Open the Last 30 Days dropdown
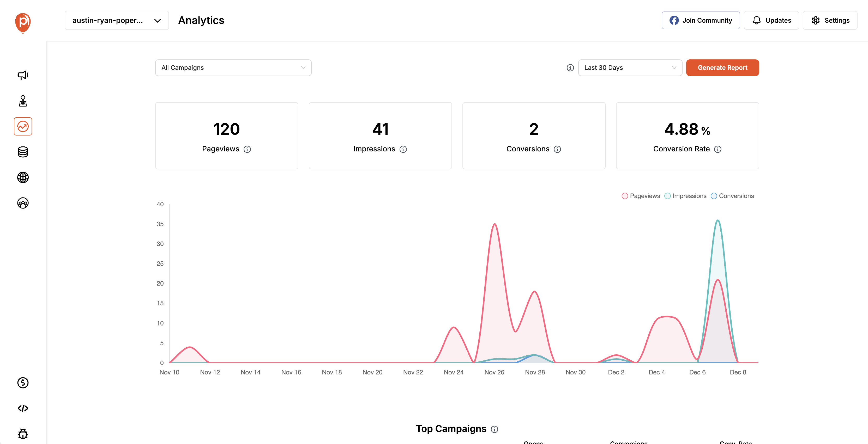The image size is (868, 444). coord(630,68)
